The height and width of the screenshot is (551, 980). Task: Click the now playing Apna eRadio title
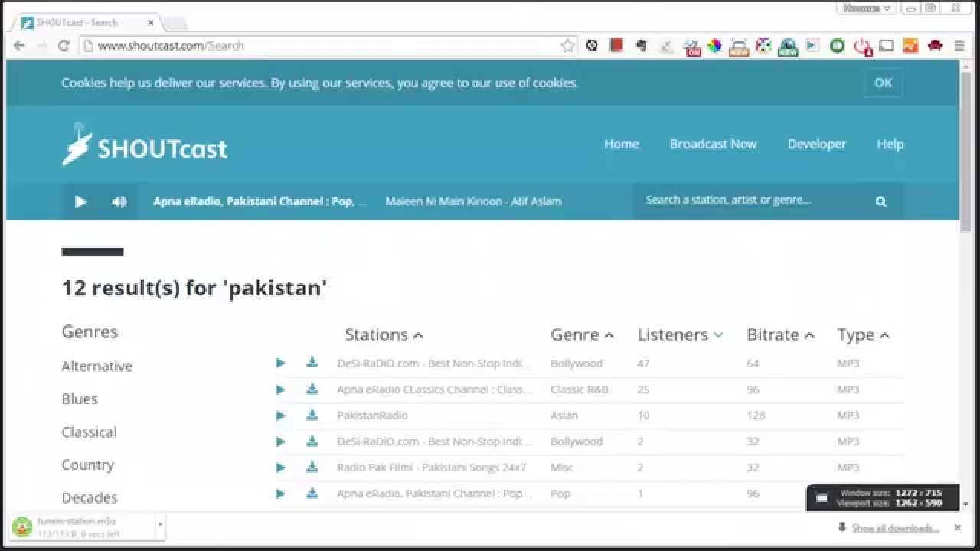click(x=260, y=201)
